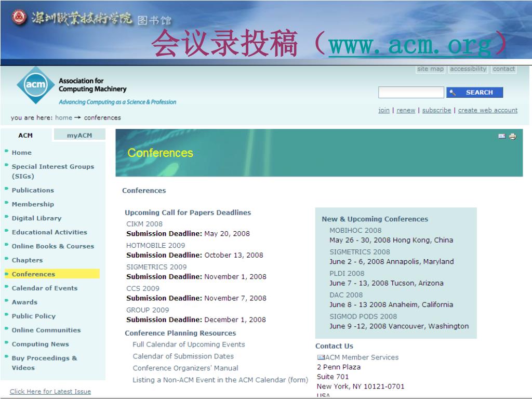Screen dimensions: 532x399
Task: Open the PLDI 2008 link
Action: coord(347,273)
